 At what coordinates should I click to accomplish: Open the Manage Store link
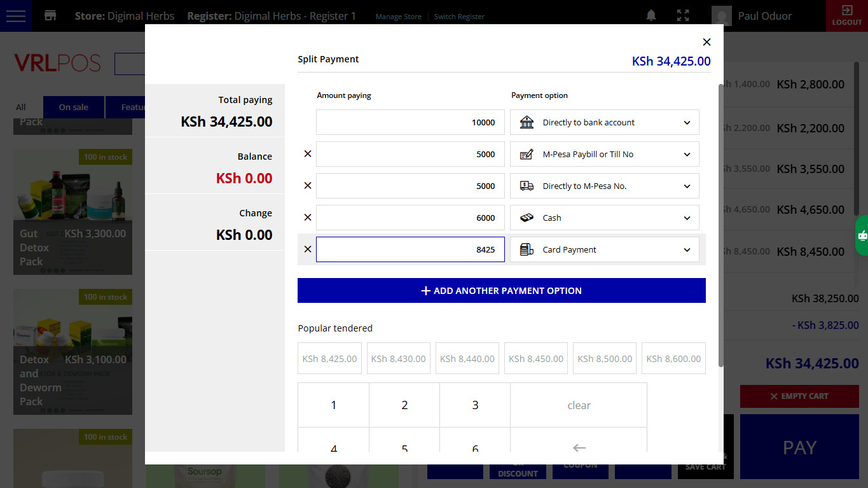398,17
